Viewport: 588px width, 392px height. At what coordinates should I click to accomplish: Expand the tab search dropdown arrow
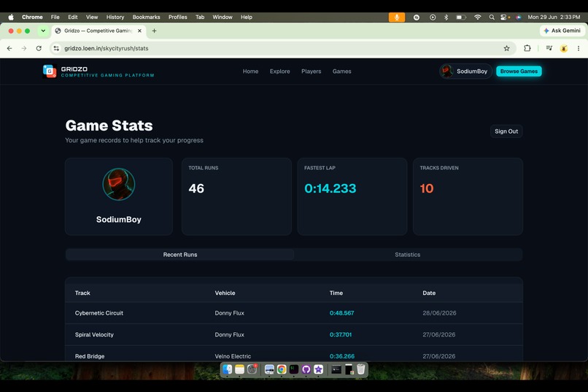(43, 31)
